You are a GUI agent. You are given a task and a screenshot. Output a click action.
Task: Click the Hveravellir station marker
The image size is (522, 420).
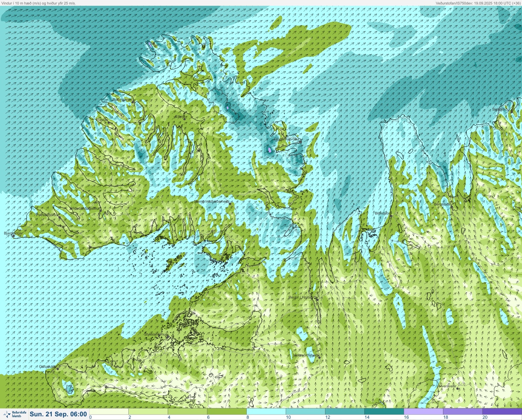pos(458,389)
